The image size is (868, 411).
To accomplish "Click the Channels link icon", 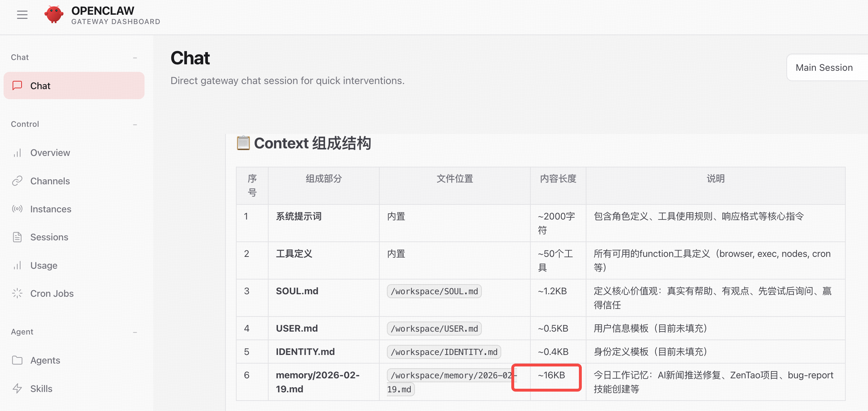I will (17, 181).
